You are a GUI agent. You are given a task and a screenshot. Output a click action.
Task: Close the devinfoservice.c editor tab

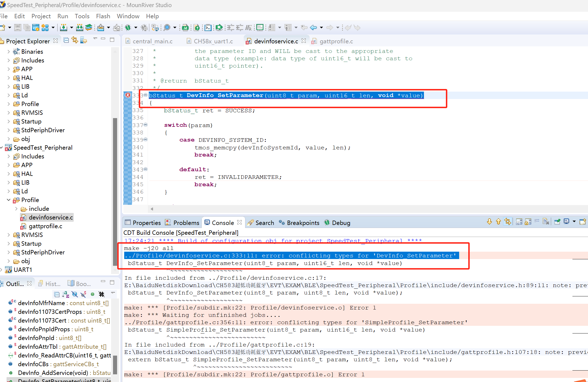click(x=304, y=41)
